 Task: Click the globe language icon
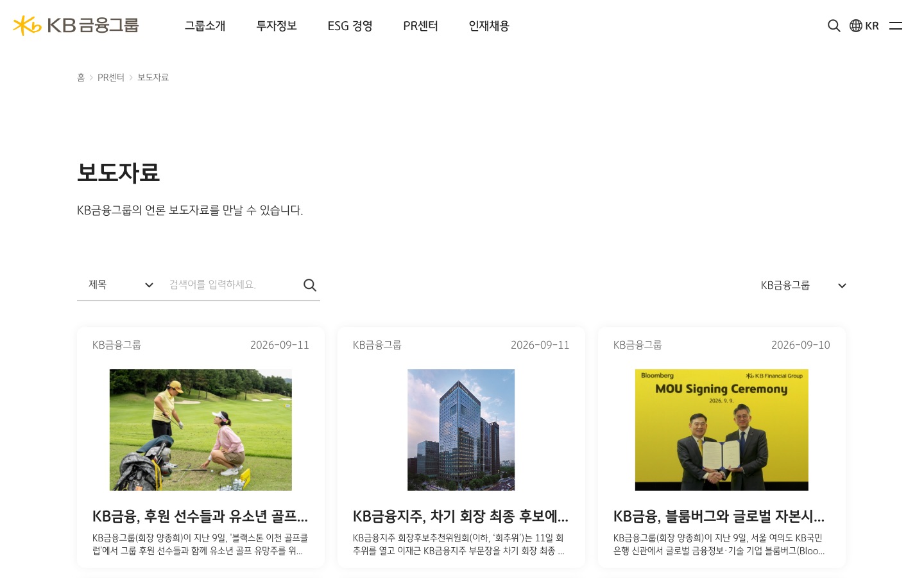pos(856,26)
